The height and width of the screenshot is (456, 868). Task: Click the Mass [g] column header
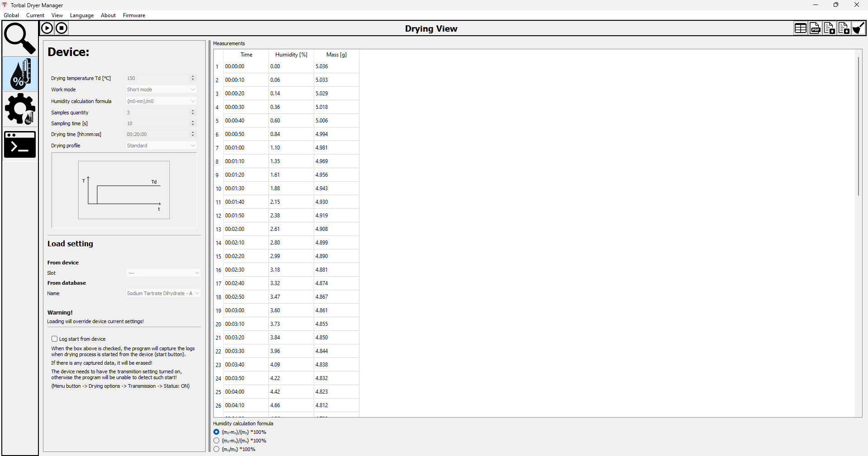coord(336,55)
